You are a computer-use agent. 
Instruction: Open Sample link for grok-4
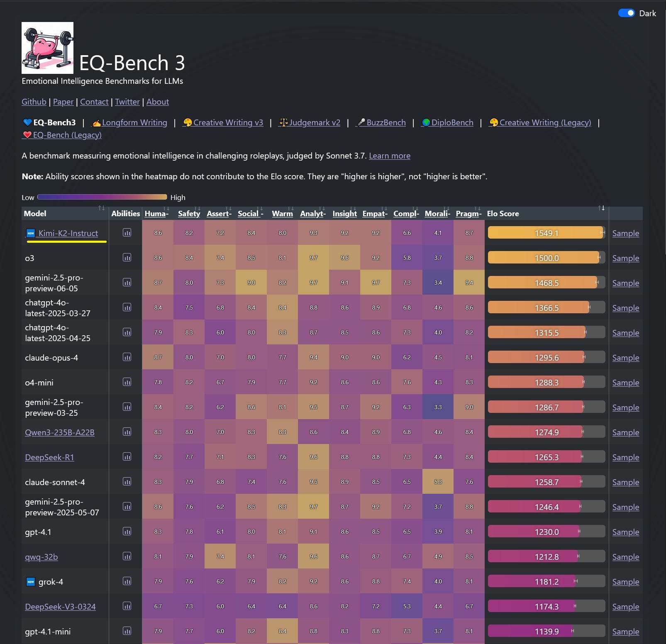pos(626,582)
